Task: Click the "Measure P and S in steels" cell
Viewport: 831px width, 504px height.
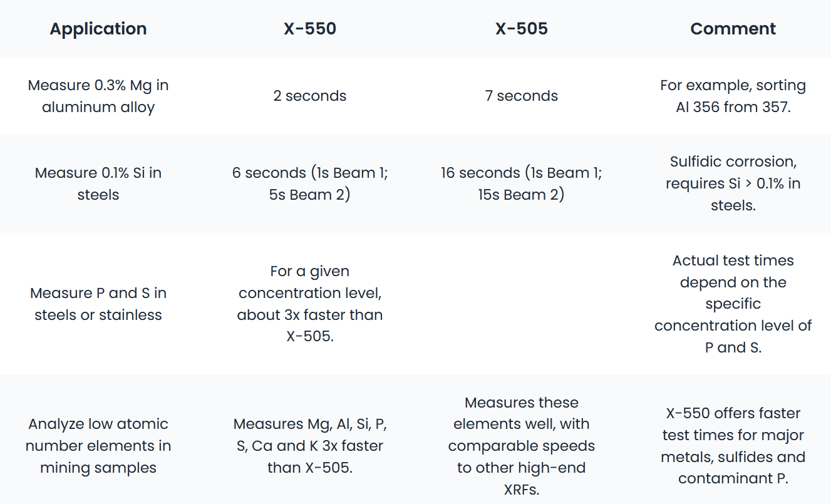Action: click(98, 304)
